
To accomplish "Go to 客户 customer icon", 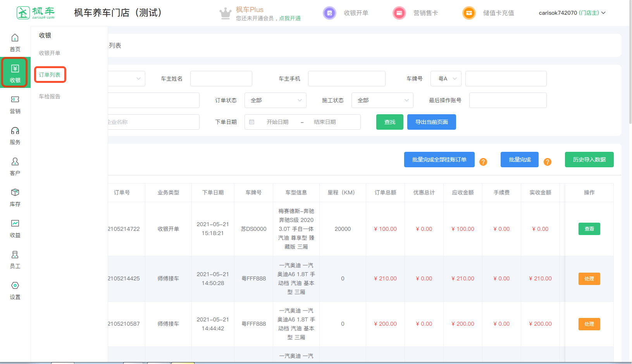I will [15, 162].
